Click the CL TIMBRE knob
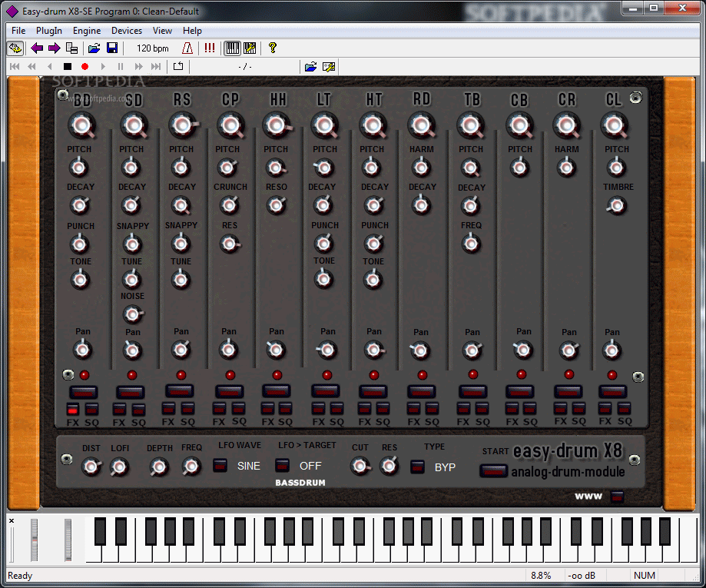706x588 pixels. (616, 206)
